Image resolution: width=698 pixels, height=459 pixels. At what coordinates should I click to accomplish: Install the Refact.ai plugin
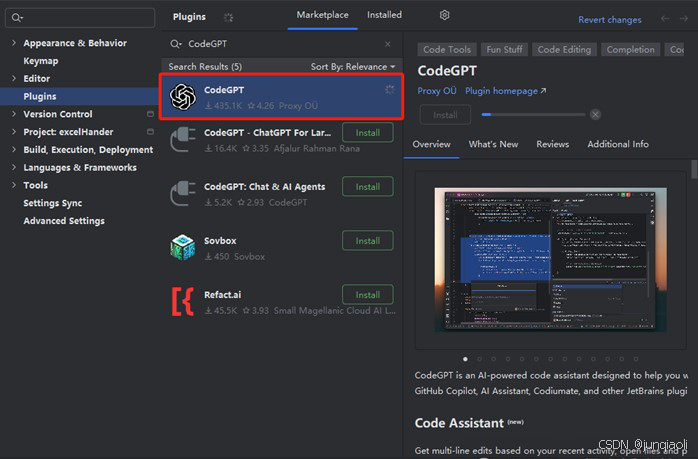pyautogui.click(x=368, y=295)
